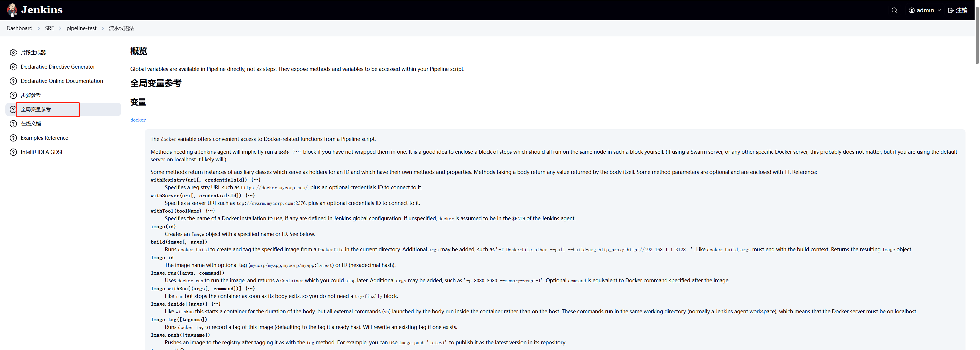This screenshot has height=350, width=980.
Task: Click help icon beside IntelliJ IDEA GDSL
Action: click(x=13, y=152)
